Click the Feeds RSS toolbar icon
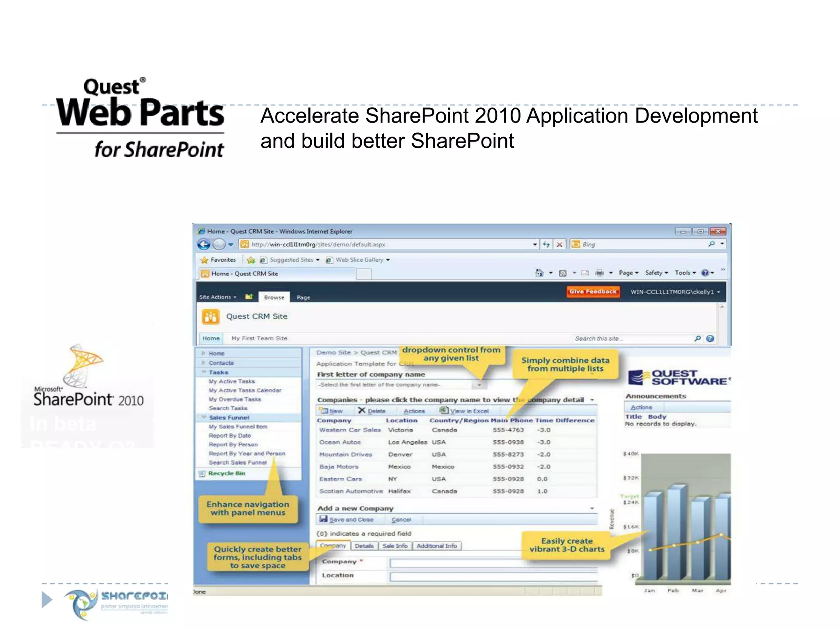This screenshot has height=630, width=840. pyautogui.click(x=563, y=273)
